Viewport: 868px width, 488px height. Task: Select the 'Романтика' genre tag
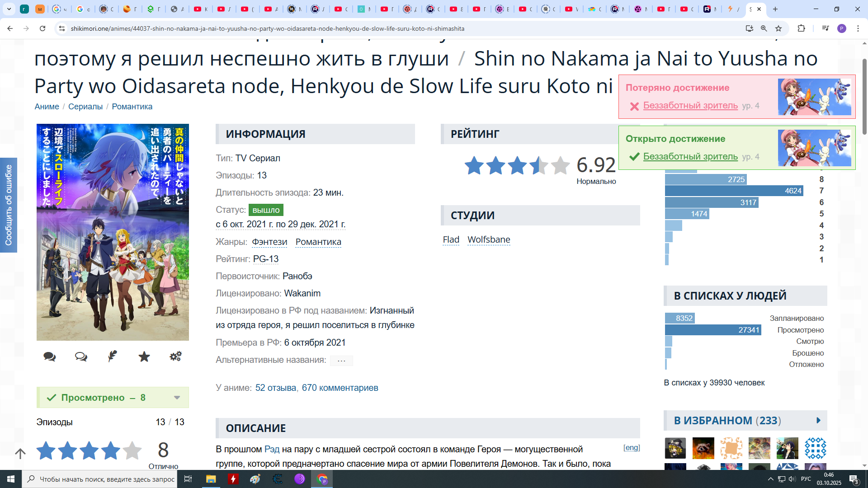[x=318, y=242]
